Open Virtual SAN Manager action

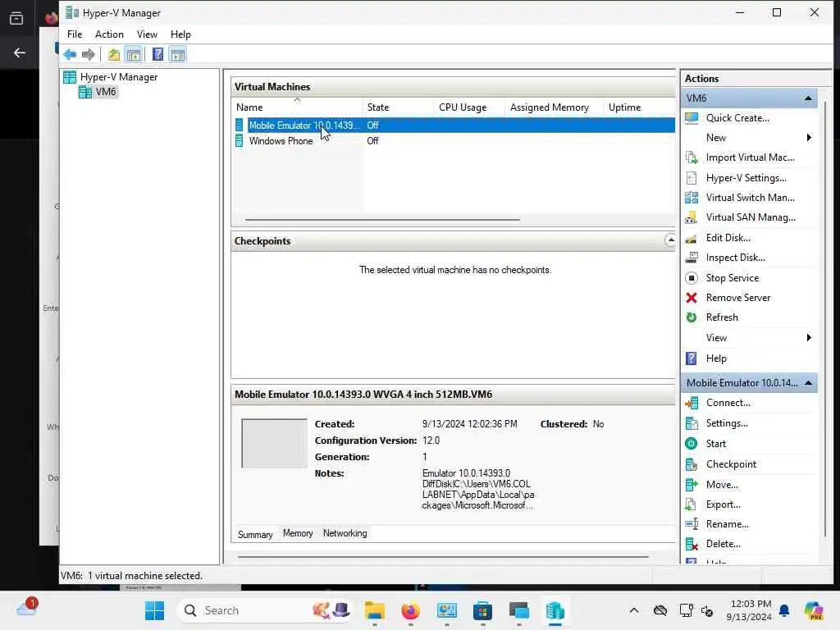[x=751, y=217]
